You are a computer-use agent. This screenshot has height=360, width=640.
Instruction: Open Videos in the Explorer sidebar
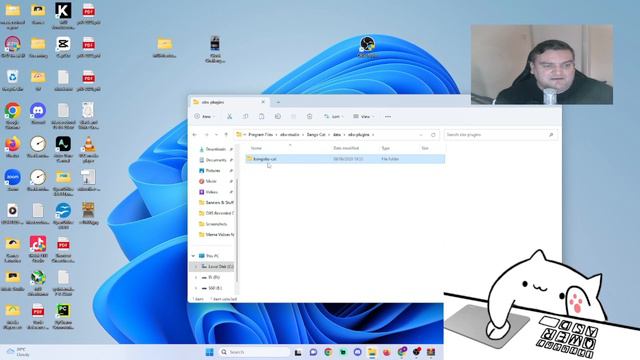click(x=211, y=192)
